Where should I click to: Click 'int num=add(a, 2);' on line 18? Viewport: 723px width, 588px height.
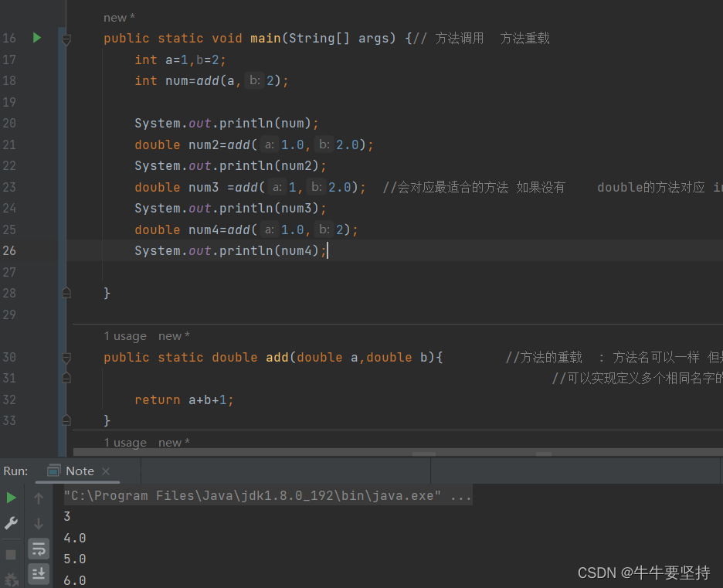212,80
